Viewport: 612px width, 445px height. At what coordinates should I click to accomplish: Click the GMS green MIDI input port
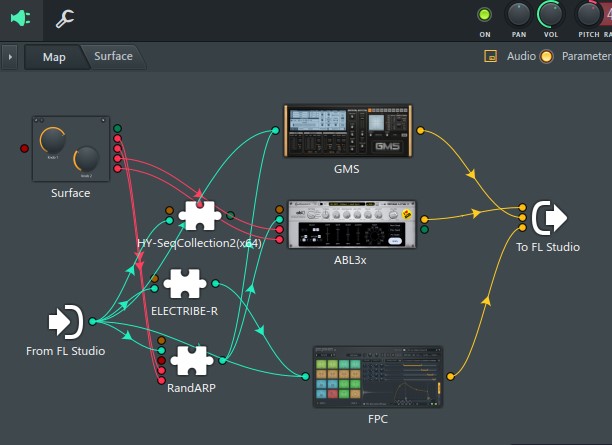click(275, 130)
